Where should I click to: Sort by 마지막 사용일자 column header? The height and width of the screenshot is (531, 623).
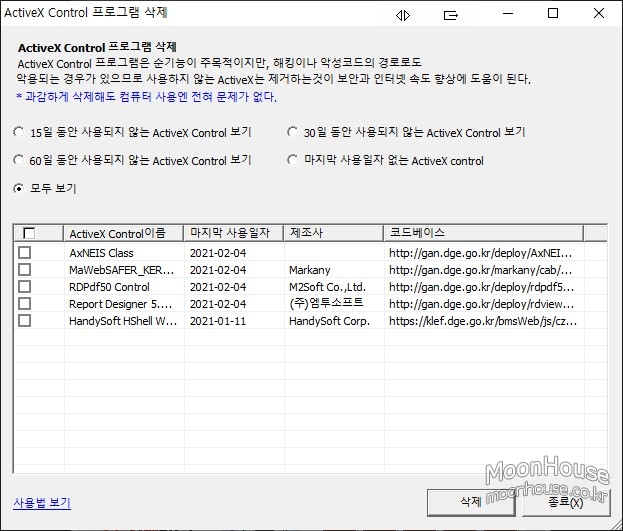[x=234, y=233]
